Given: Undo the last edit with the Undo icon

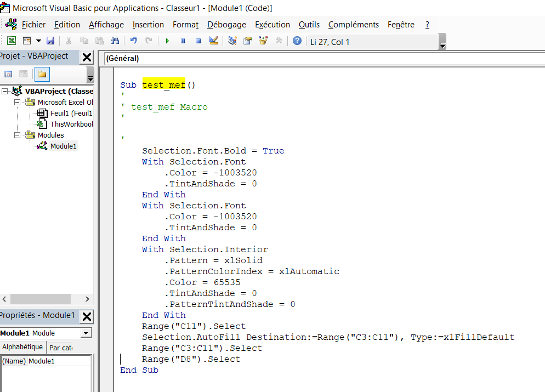Looking at the screenshot, I should [133, 41].
